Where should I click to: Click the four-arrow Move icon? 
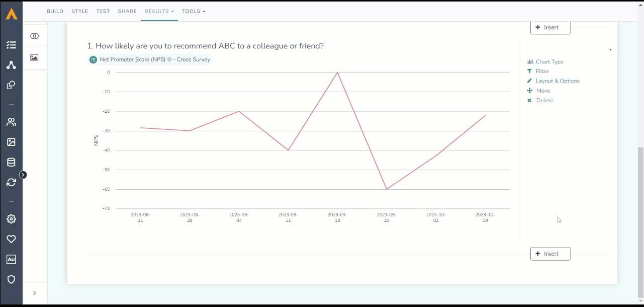529,91
